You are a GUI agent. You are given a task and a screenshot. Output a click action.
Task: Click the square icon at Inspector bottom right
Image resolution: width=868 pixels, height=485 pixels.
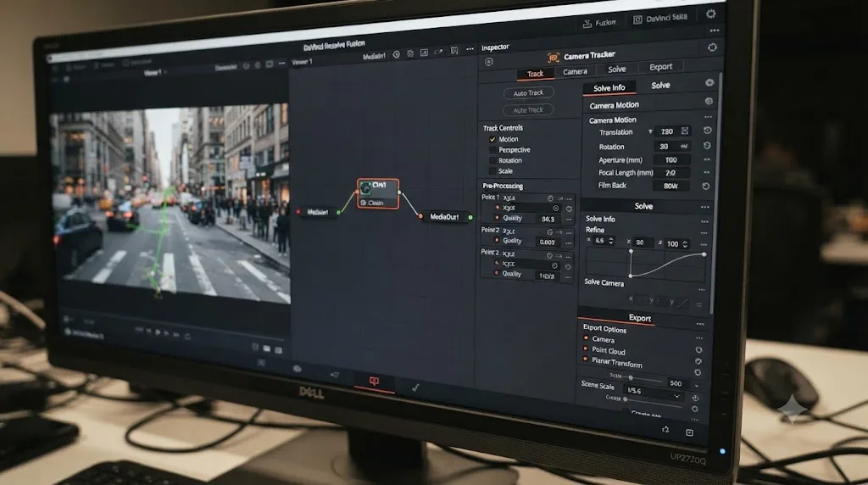point(689,432)
